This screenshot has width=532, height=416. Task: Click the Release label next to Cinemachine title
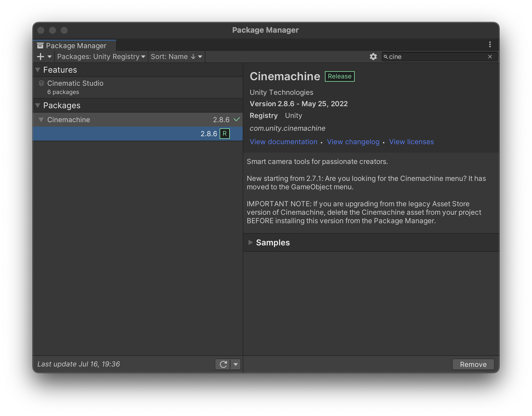tap(340, 76)
